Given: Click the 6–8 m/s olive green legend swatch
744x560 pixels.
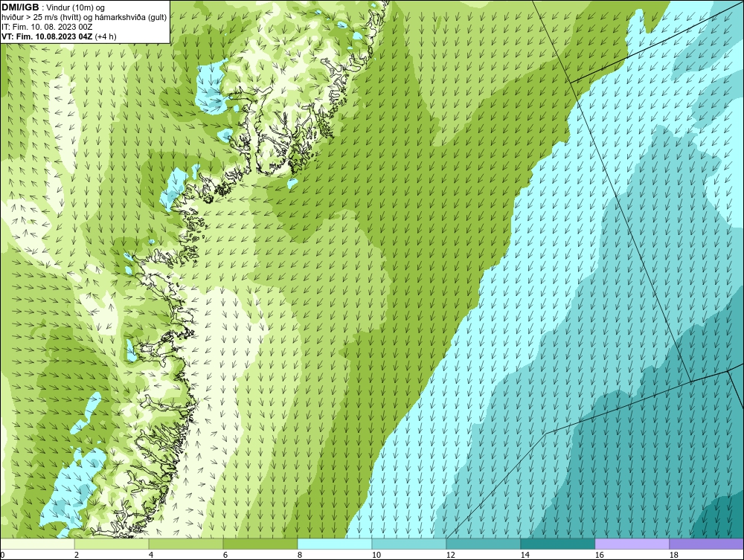Looking at the screenshot, I should click(x=260, y=544).
